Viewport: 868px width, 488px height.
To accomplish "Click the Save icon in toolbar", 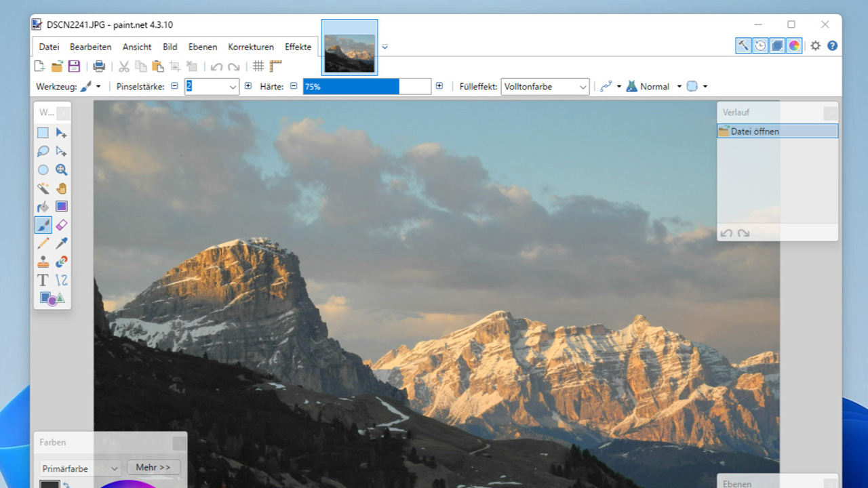I will [74, 66].
